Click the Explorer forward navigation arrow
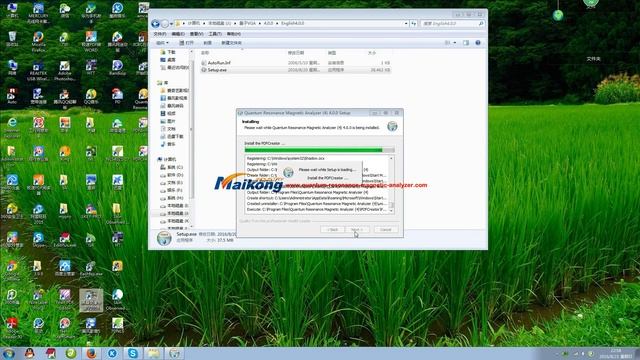 [x=164, y=24]
